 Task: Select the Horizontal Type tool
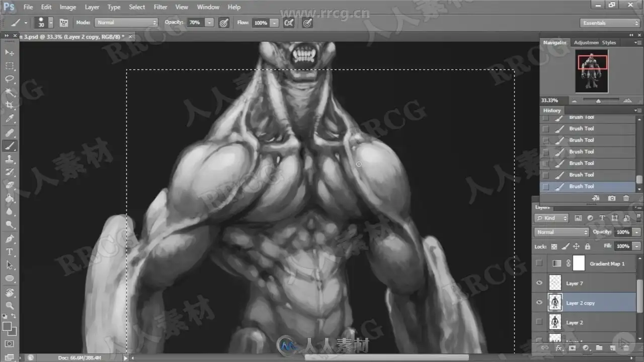click(10, 252)
